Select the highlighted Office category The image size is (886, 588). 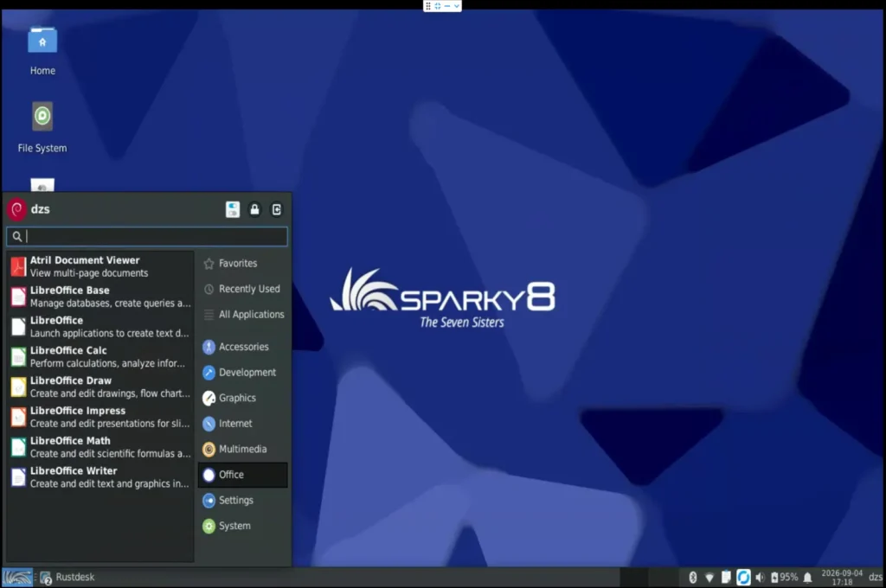coord(242,475)
